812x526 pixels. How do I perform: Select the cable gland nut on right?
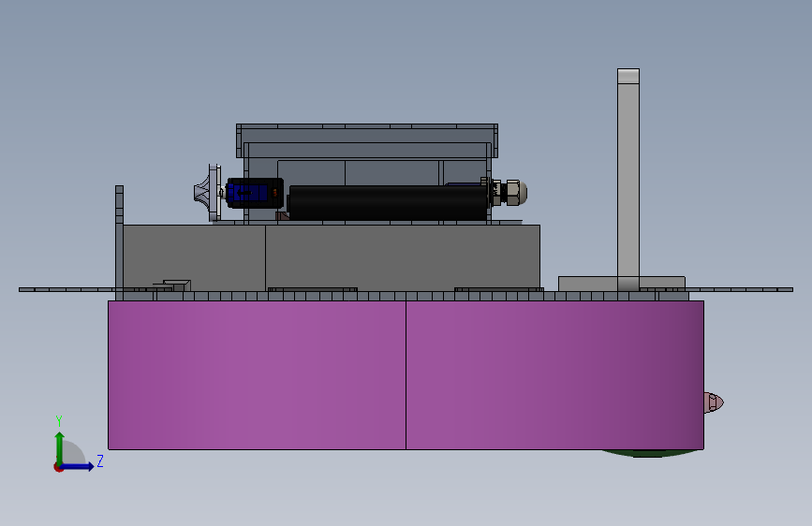click(512, 192)
